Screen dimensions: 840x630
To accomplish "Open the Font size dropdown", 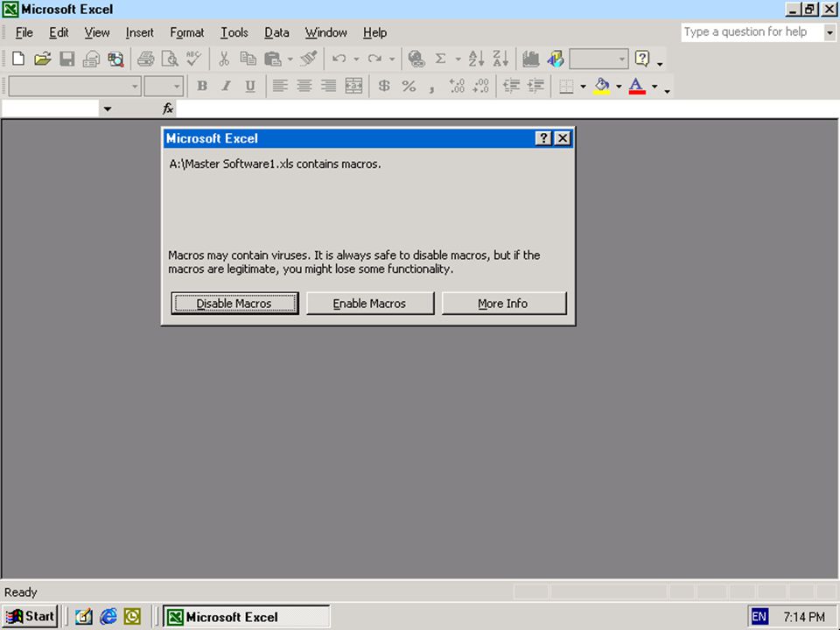I will [177, 87].
